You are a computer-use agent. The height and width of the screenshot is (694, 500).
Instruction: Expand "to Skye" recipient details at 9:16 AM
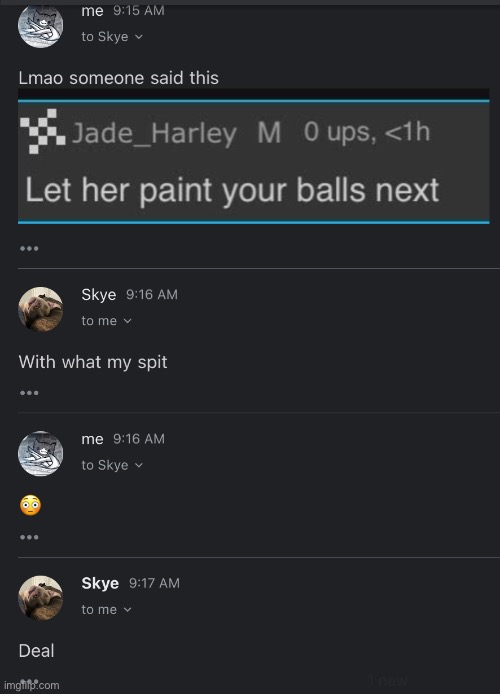(x=112, y=465)
